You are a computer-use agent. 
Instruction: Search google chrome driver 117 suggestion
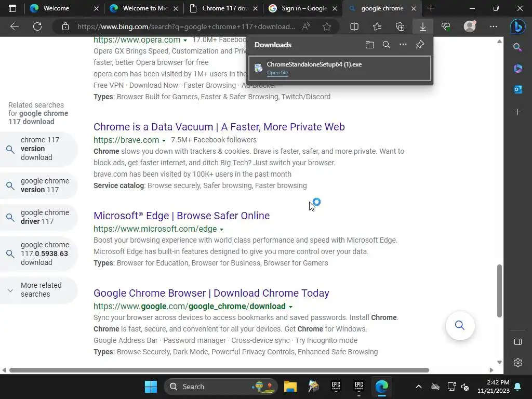[x=38, y=217]
